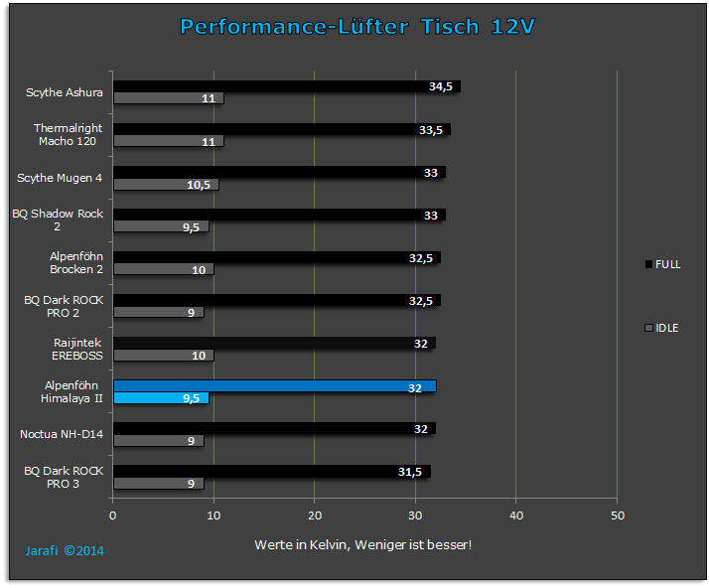This screenshot has height=588, width=709.
Task: Select Raijintek EREBOSS FULL bar 32
Action: [x=274, y=343]
